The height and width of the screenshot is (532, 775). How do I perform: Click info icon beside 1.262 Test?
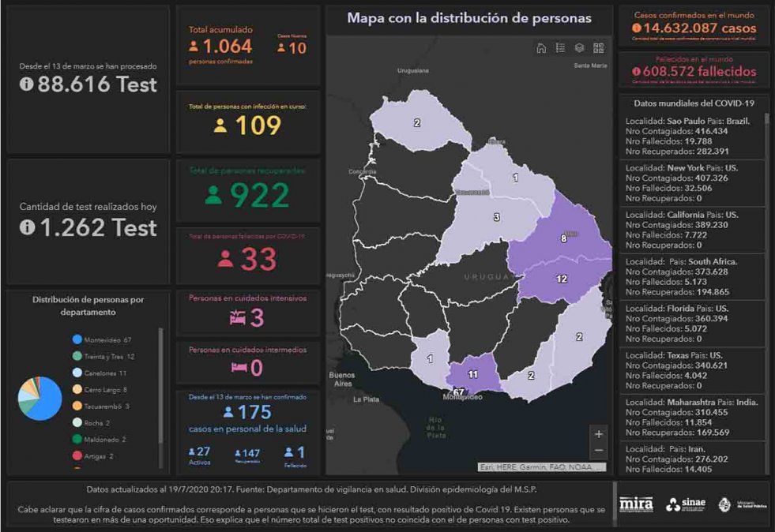tap(27, 227)
